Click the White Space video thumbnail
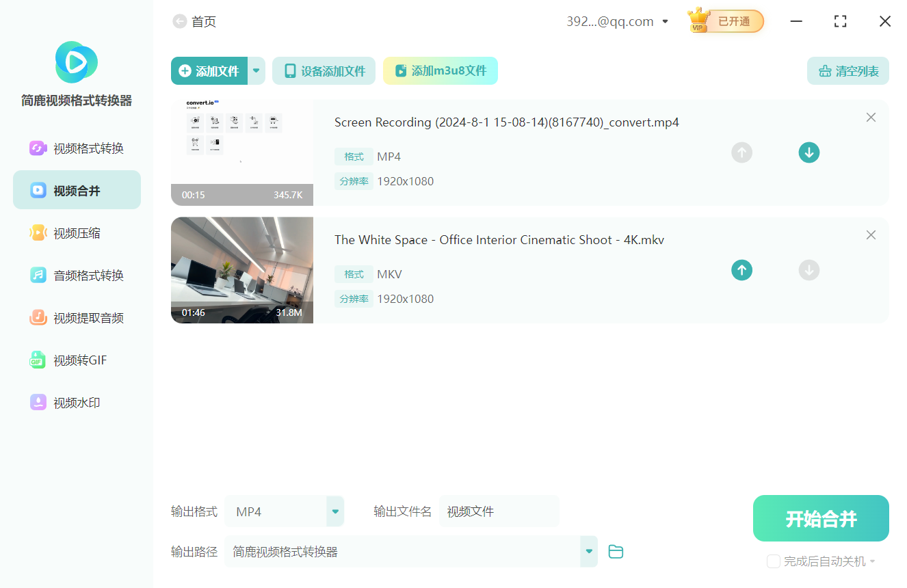907x588 pixels. [241, 269]
